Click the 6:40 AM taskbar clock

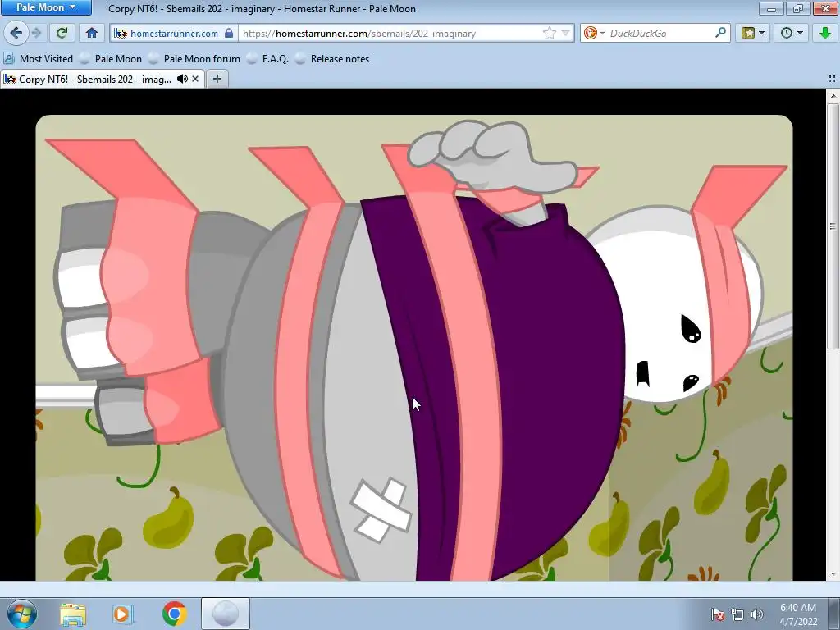pos(798,614)
